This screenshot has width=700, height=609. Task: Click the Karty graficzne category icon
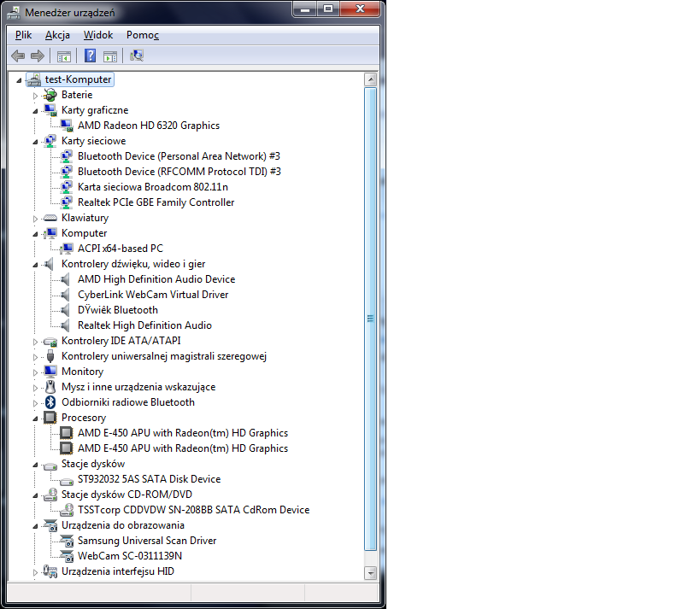click(50, 110)
